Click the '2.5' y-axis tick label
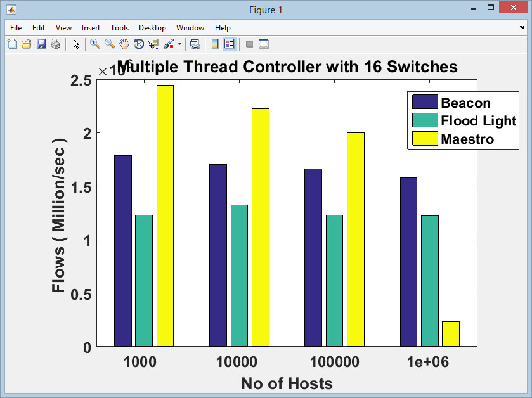532x398 pixels. pyautogui.click(x=81, y=80)
